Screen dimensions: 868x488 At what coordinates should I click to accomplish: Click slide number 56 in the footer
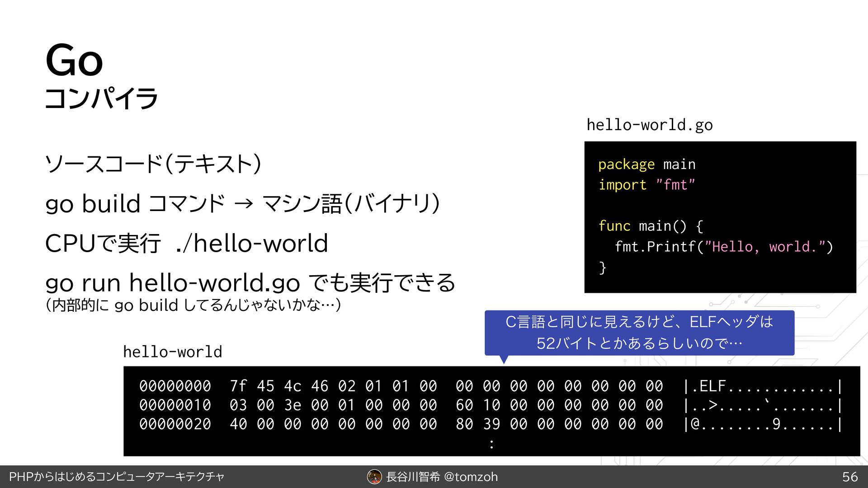point(850,477)
